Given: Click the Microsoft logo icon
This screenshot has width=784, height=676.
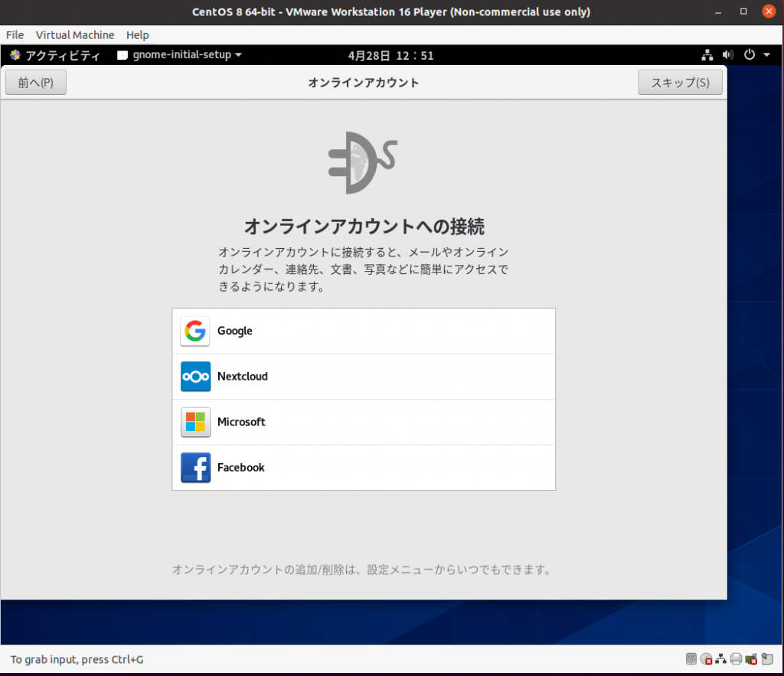Looking at the screenshot, I should (195, 422).
